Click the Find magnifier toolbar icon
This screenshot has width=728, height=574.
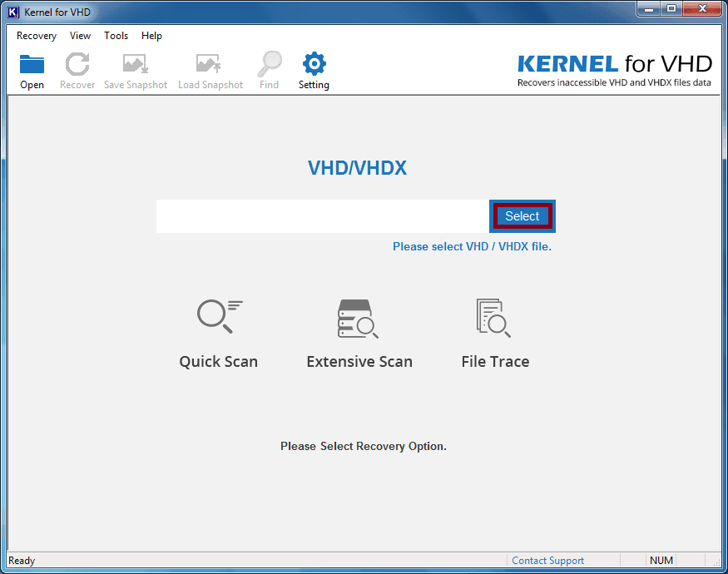tap(270, 64)
